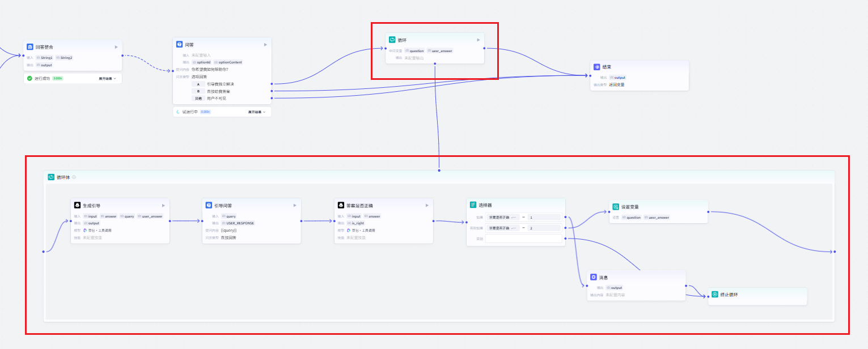
Task: Expand results under 问答 trial run
Action: [x=257, y=112]
